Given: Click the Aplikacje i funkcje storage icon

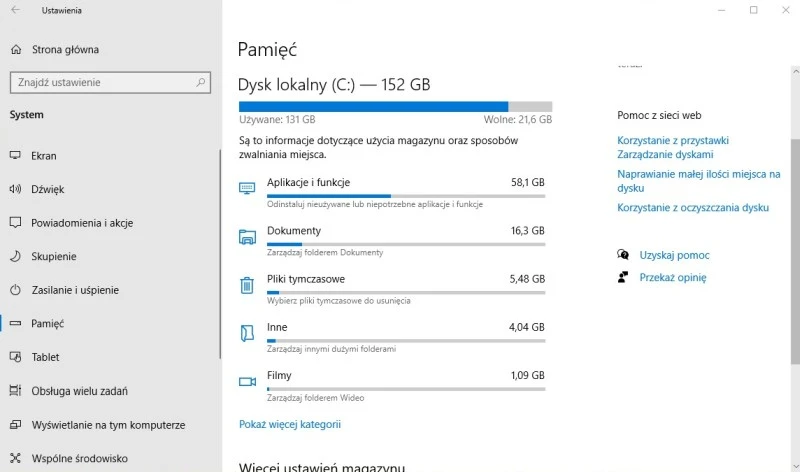Looking at the screenshot, I should coord(247,188).
